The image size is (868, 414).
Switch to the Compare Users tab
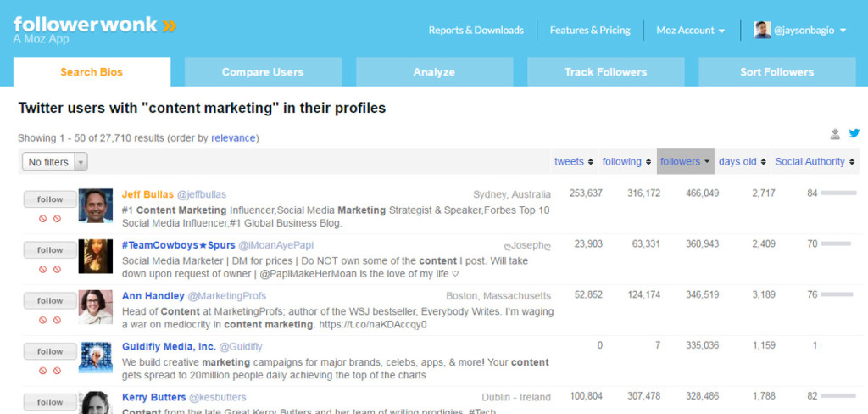pos(263,72)
